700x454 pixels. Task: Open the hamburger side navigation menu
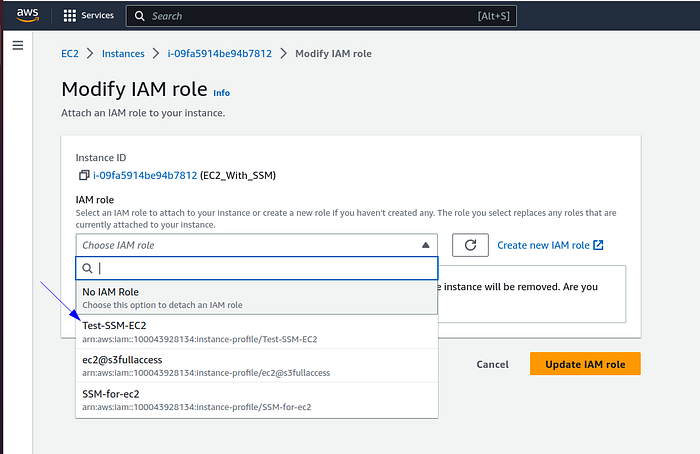coord(18,46)
